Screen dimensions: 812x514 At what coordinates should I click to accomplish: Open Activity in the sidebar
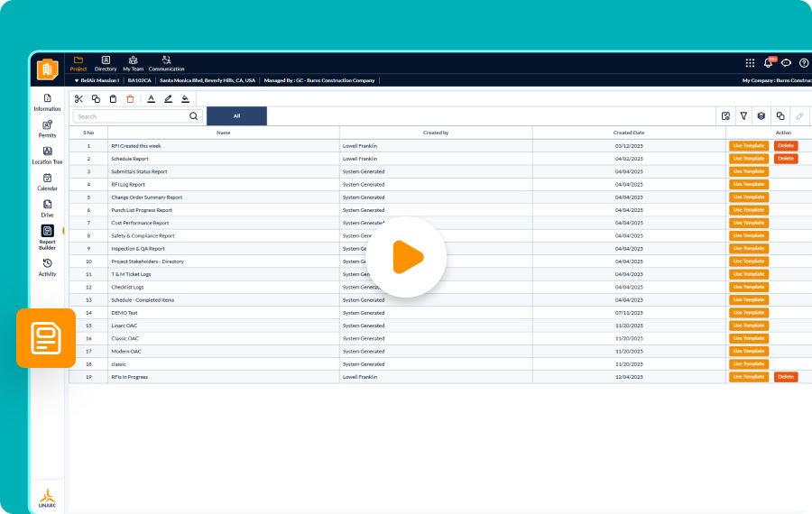47,268
